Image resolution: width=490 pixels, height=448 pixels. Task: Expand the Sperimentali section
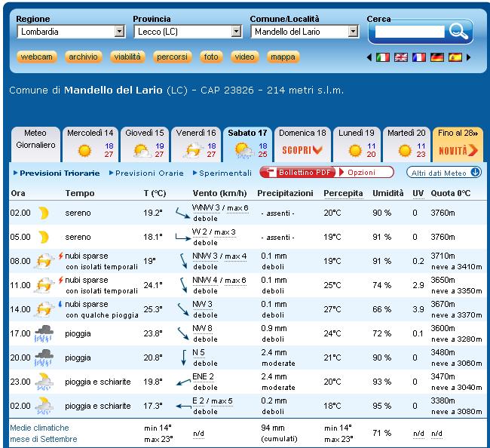point(222,173)
